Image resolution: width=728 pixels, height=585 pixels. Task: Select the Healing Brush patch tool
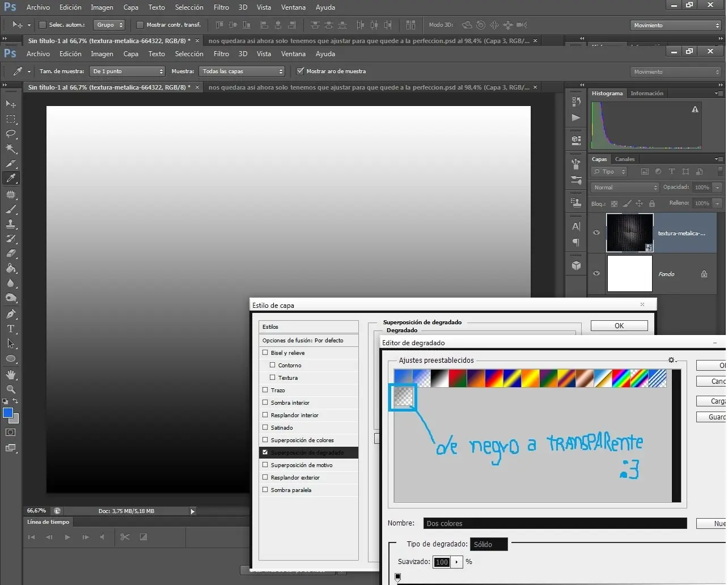tap(11, 194)
